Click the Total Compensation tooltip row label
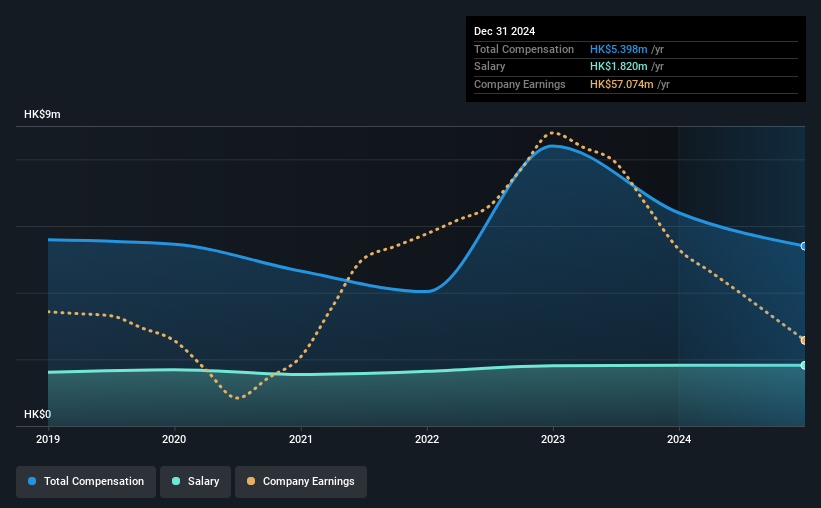This screenshot has height=508, width=821. point(524,49)
